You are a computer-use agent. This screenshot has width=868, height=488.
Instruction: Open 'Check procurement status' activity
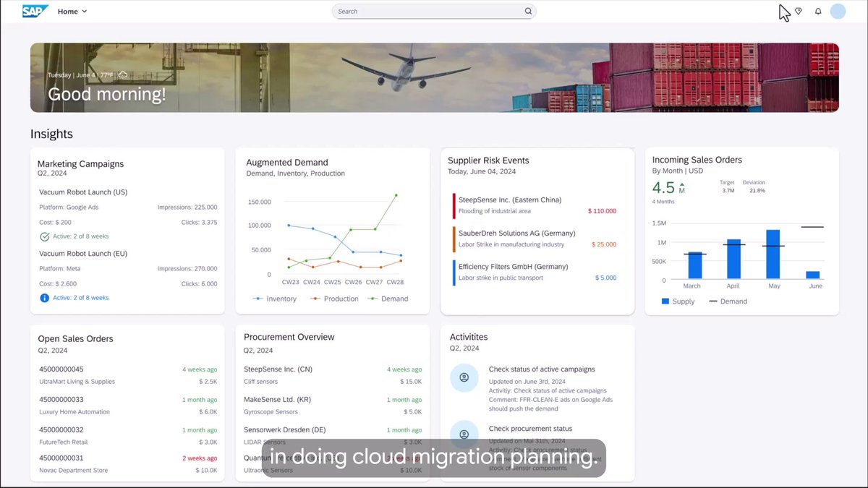(530, 429)
